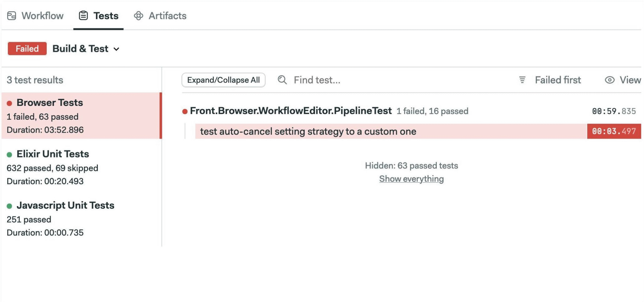
Task: Select Javascript Unit Tests result
Action: click(82, 218)
